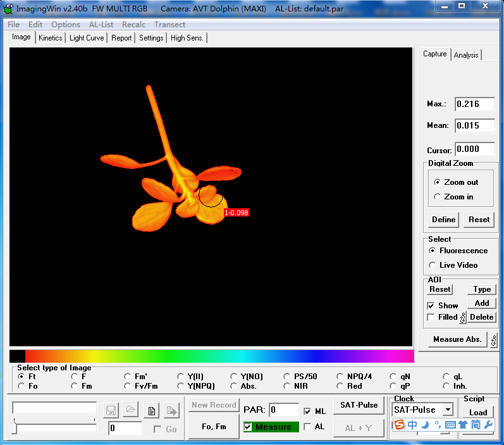Click the Define digital zoom button
504x445 pixels.
click(x=443, y=220)
